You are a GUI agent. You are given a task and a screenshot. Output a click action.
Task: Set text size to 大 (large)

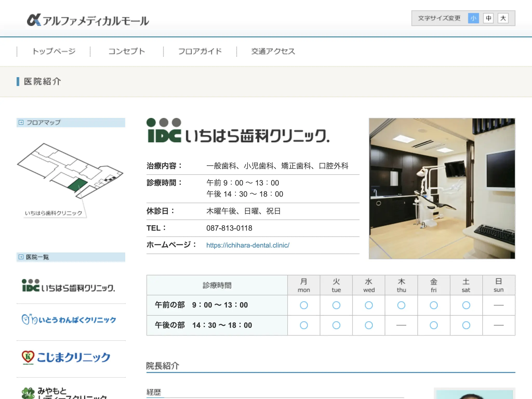coord(503,18)
